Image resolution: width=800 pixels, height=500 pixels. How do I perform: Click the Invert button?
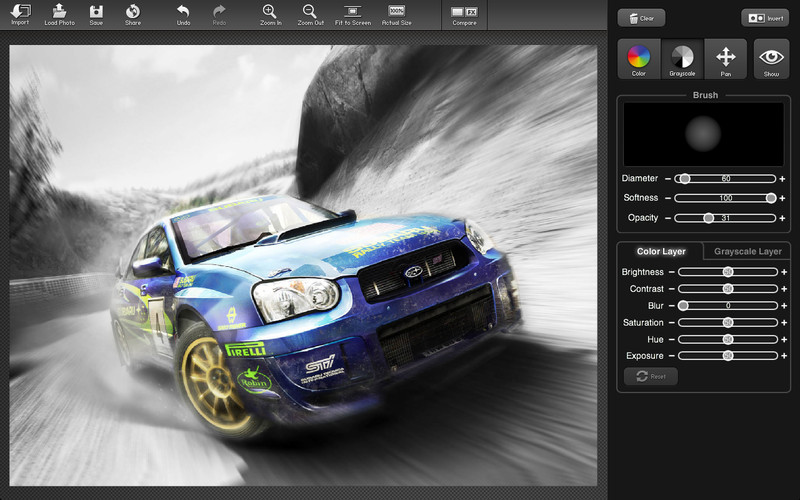tap(765, 18)
